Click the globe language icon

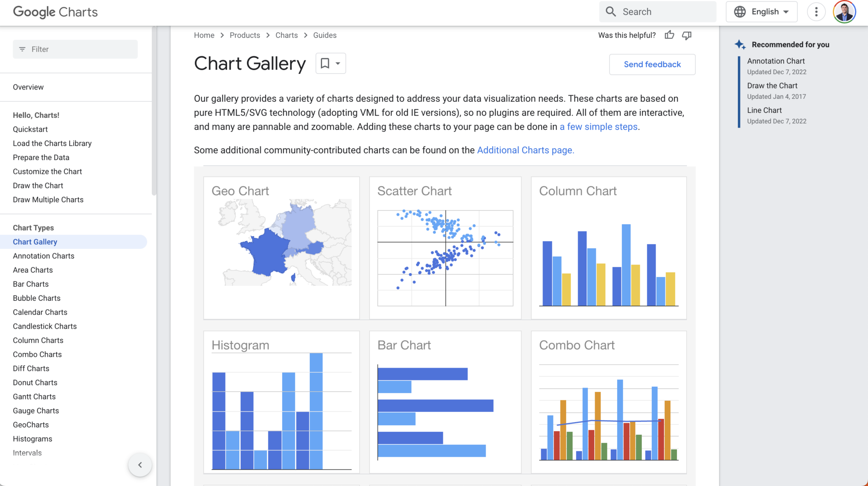[740, 11]
